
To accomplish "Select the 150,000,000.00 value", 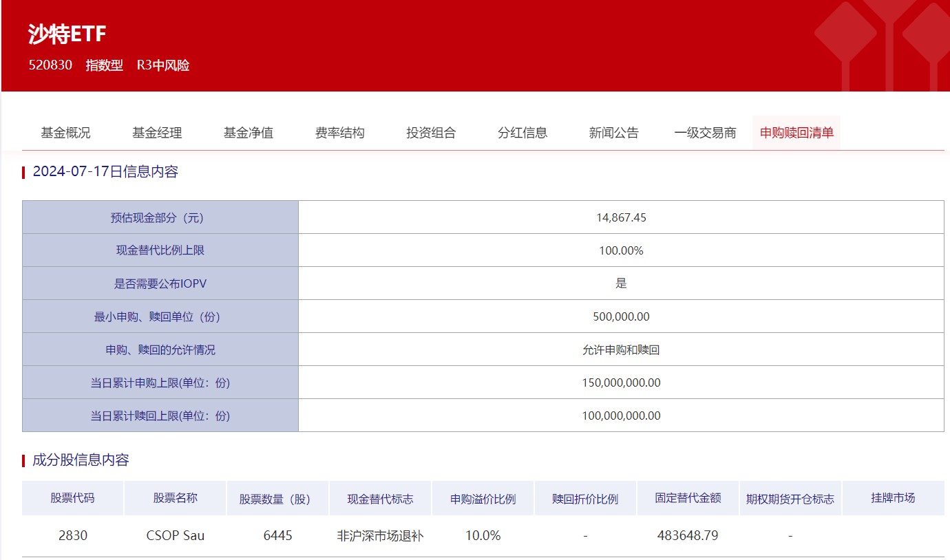I will pos(621,383).
